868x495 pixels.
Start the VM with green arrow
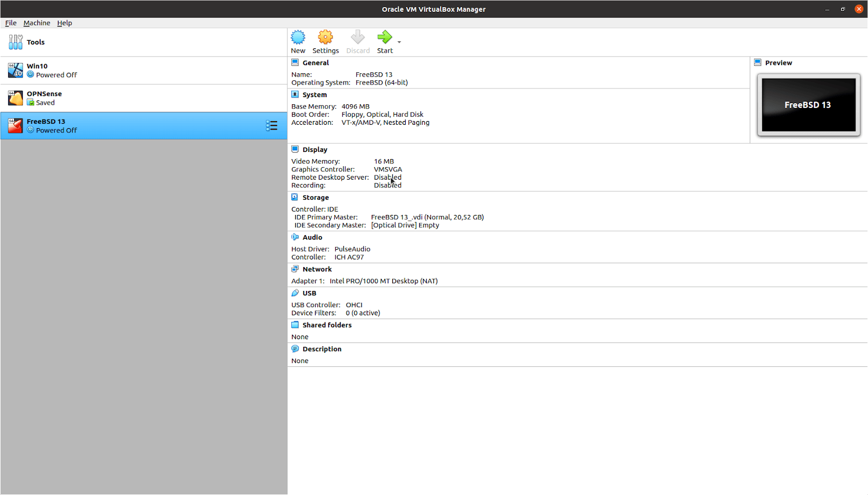tap(385, 37)
